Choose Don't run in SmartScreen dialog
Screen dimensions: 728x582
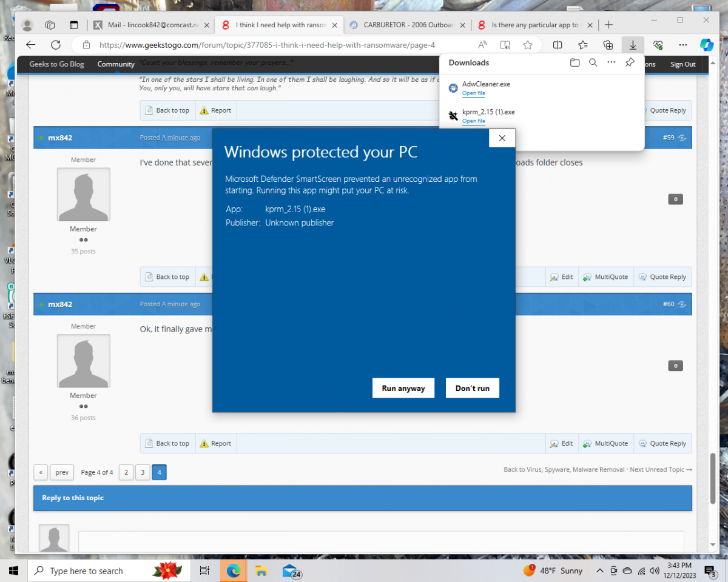click(x=473, y=388)
